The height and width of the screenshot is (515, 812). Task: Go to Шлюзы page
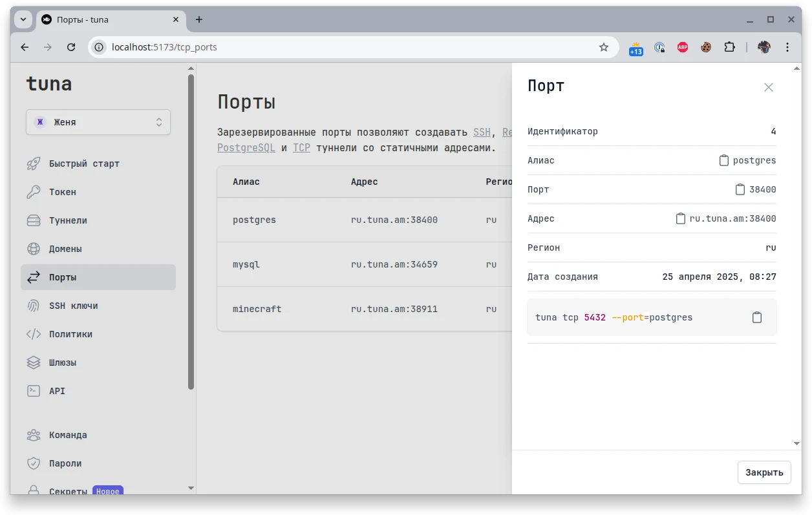coord(98,363)
